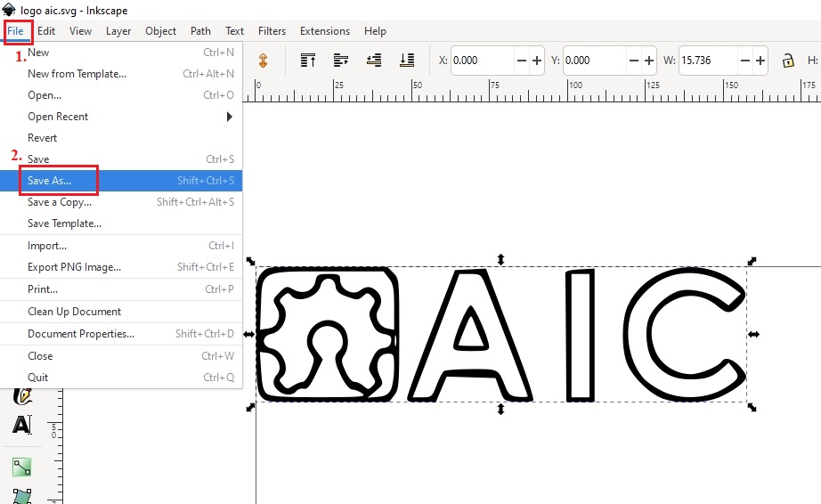Open the Layer menu

click(118, 31)
